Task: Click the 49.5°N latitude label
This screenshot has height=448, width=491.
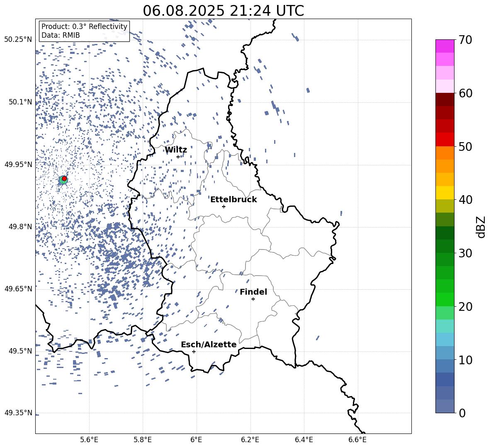Action: point(20,351)
